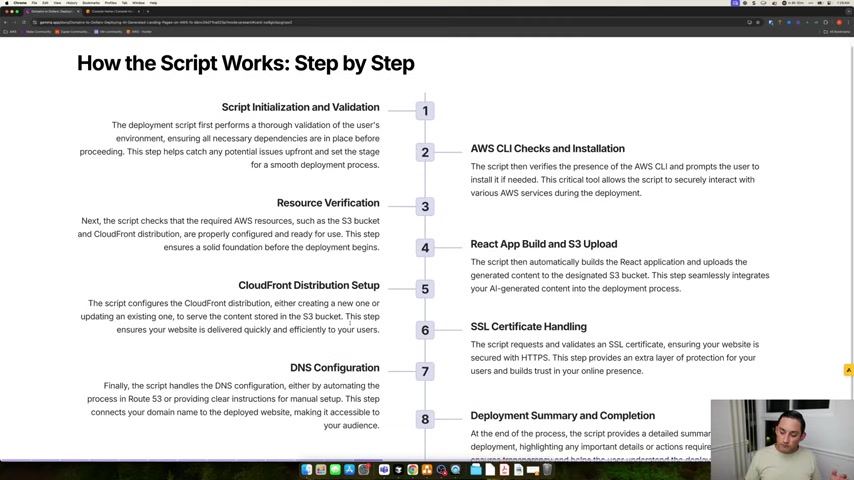Open the Edit menu

(x=45, y=3)
